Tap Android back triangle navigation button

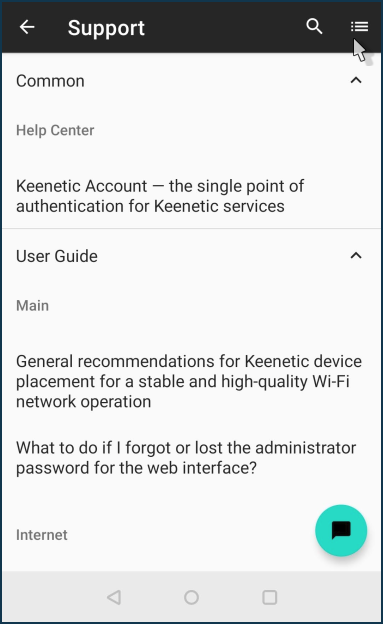[114, 597]
